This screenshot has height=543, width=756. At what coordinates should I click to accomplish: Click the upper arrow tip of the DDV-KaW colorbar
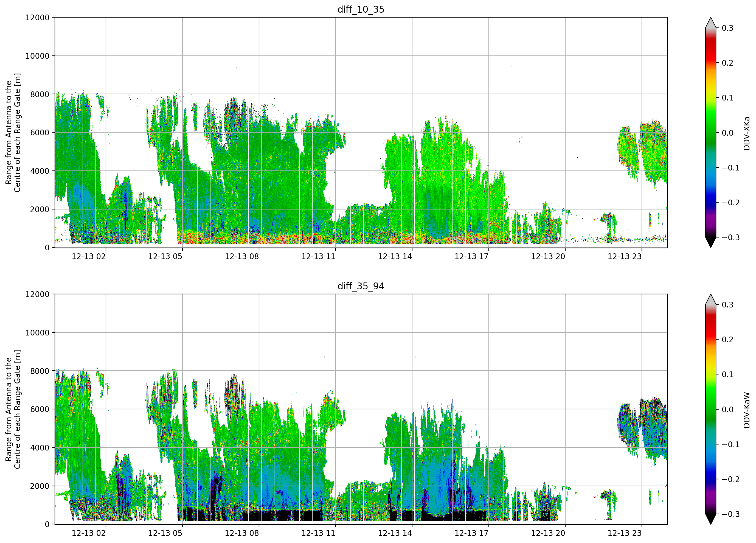click(711, 300)
